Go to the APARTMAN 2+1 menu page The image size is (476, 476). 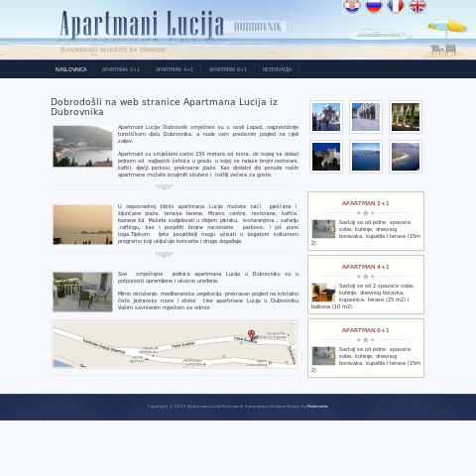click(x=121, y=69)
